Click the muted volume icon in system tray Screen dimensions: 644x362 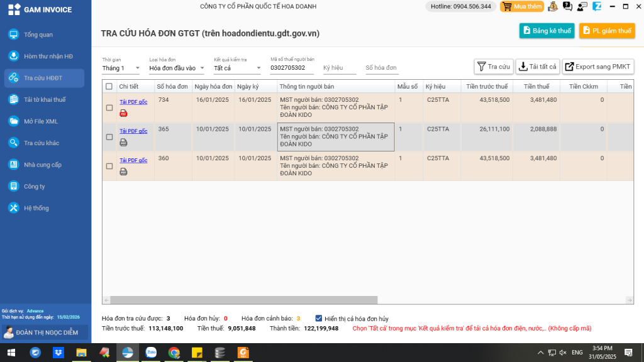(563, 353)
